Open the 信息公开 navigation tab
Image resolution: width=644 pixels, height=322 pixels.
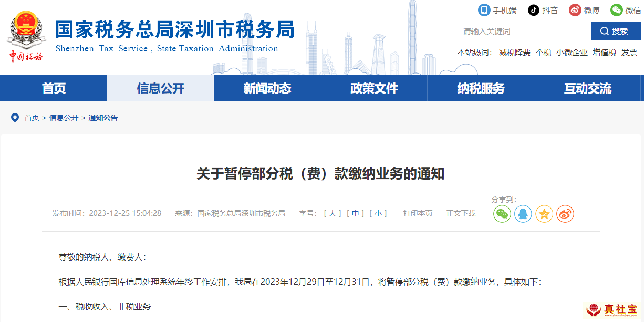click(x=160, y=88)
